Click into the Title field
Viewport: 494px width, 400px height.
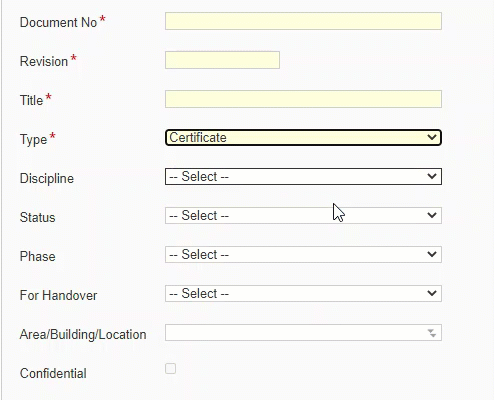point(303,99)
